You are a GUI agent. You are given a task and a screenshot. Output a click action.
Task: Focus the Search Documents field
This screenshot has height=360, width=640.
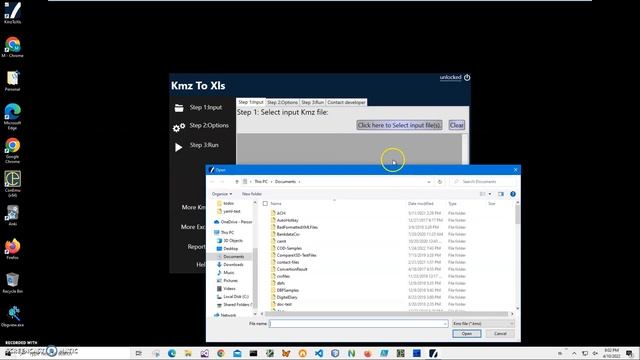pos(484,182)
